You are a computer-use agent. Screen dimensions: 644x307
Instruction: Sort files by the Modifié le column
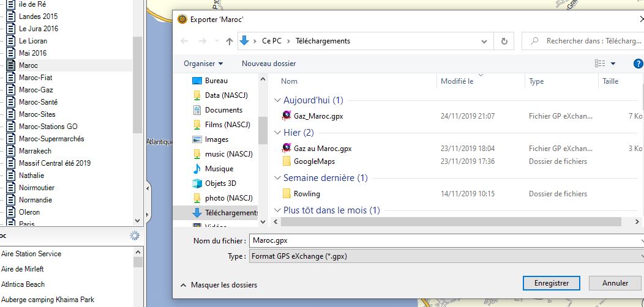point(457,81)
